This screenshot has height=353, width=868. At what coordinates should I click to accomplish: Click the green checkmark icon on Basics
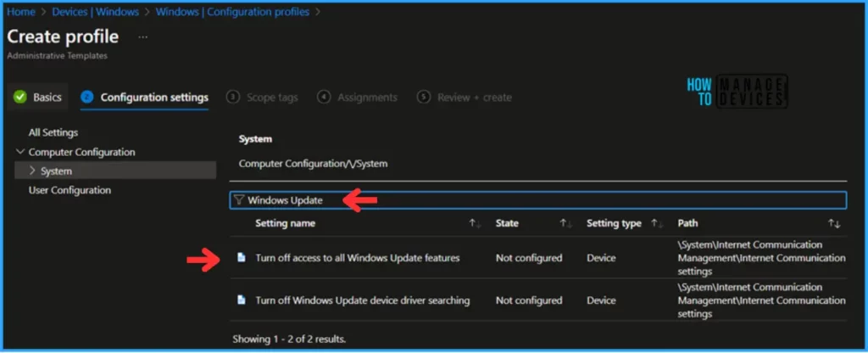coord(20,98)
